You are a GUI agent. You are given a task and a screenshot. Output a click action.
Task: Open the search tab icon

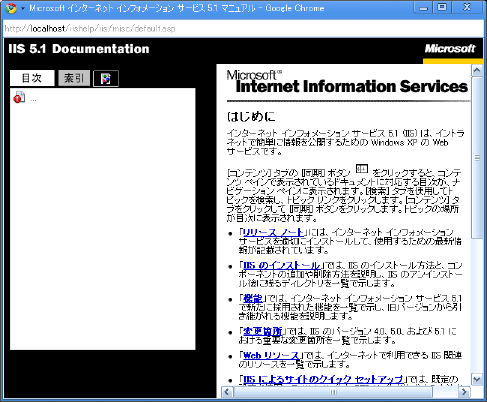click(x=106, y=79)
